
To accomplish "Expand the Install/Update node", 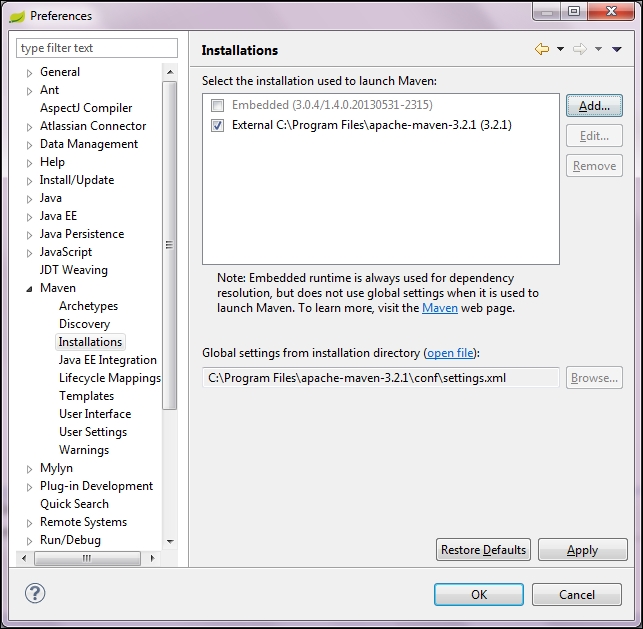I will pyautogui.click(x=30, y=181).
